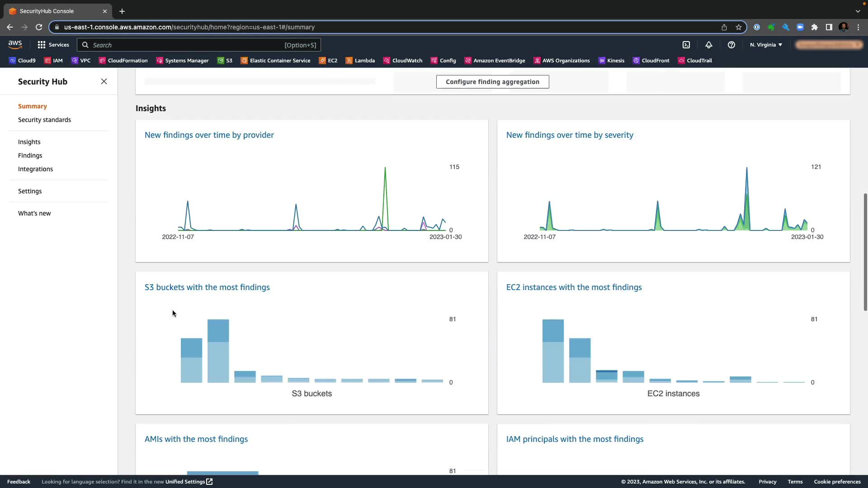Viewport: 868px width, 488px height.
Task: Open Lambda bookmark shortcut
Action: pos(360,61)
